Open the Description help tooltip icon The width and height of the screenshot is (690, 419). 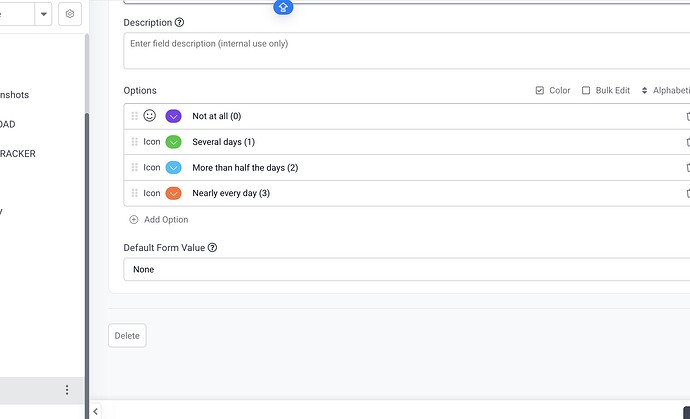[179, 22]
